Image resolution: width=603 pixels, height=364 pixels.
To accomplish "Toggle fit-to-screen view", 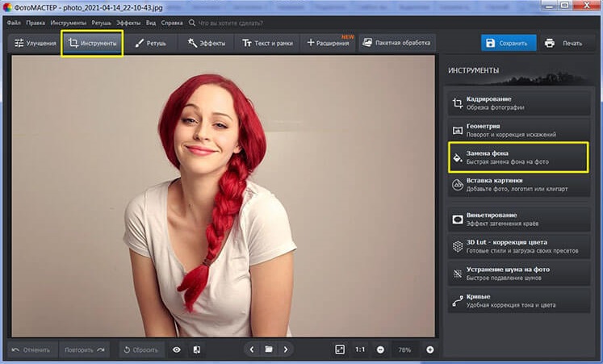I will point(340,349).
